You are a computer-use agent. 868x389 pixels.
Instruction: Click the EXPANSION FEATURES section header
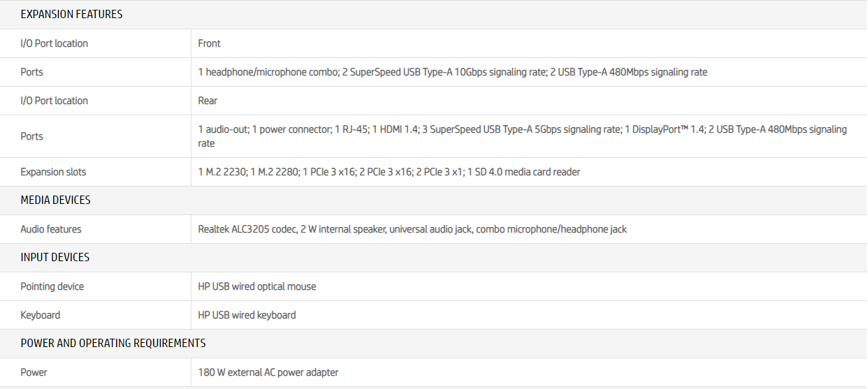71,14
